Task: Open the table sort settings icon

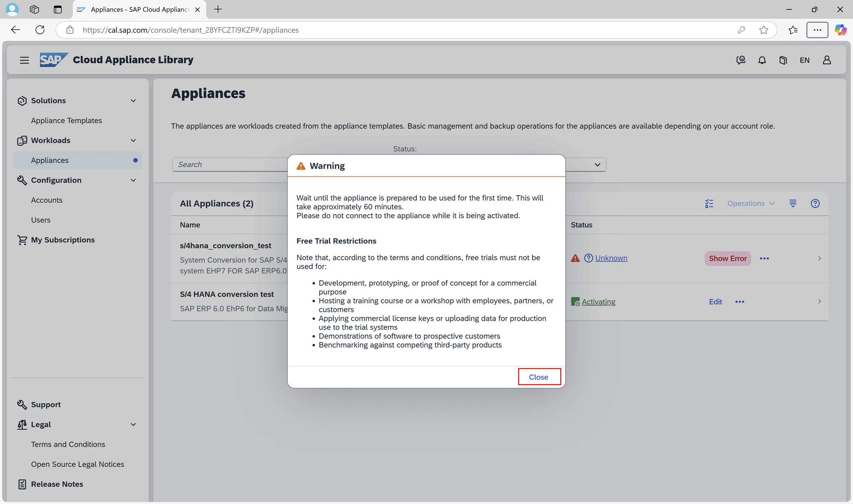Action: coord(793,203)
